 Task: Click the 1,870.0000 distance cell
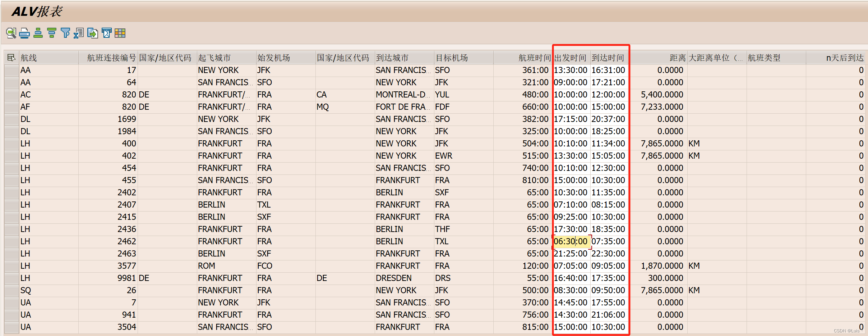pyautogui.click(x=658, y=266)
